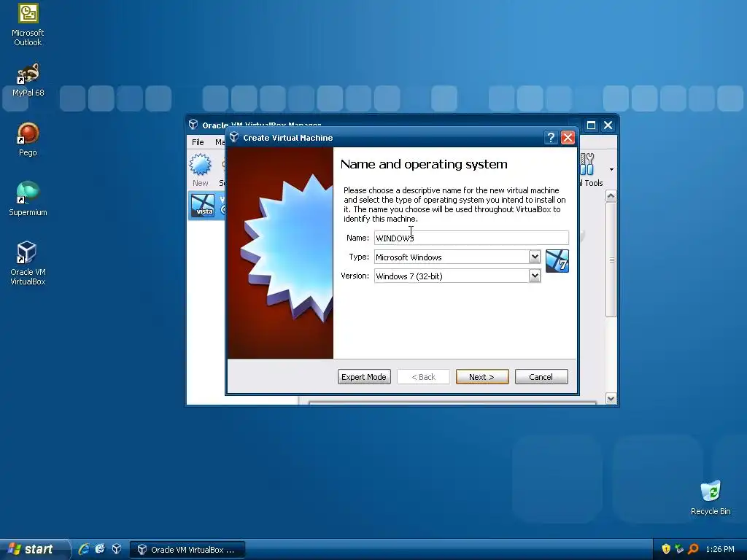Click in the Name text field
The image size is (747, 560).
click(x=471, y=238)
